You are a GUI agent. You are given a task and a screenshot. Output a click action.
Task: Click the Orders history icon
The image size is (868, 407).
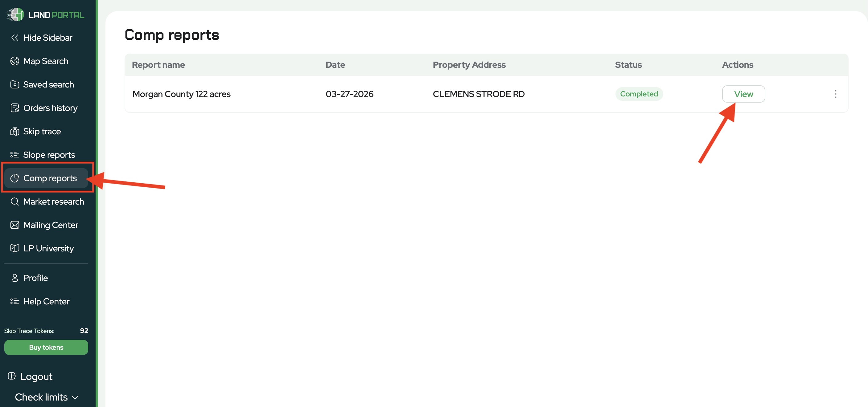tap(14, 108)
